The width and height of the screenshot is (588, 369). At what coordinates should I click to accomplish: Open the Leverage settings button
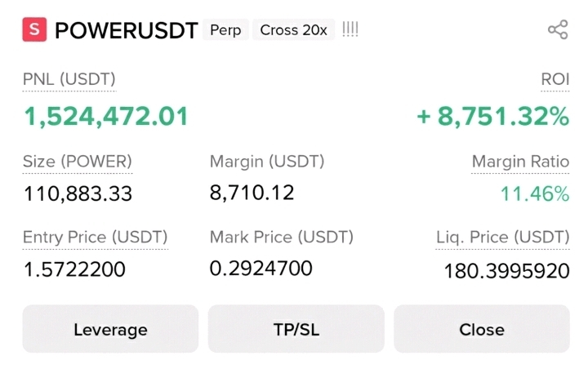point(110,329)
